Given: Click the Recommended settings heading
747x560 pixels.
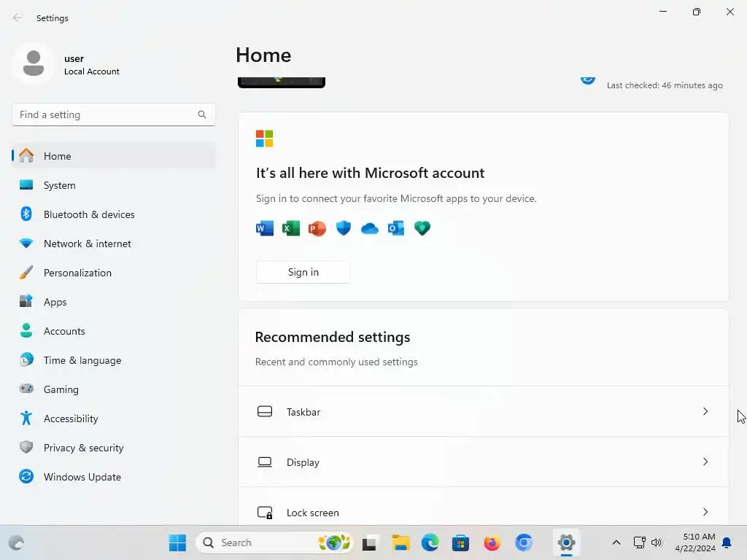Looking at the screenshot, I should (x=333, y=337).
